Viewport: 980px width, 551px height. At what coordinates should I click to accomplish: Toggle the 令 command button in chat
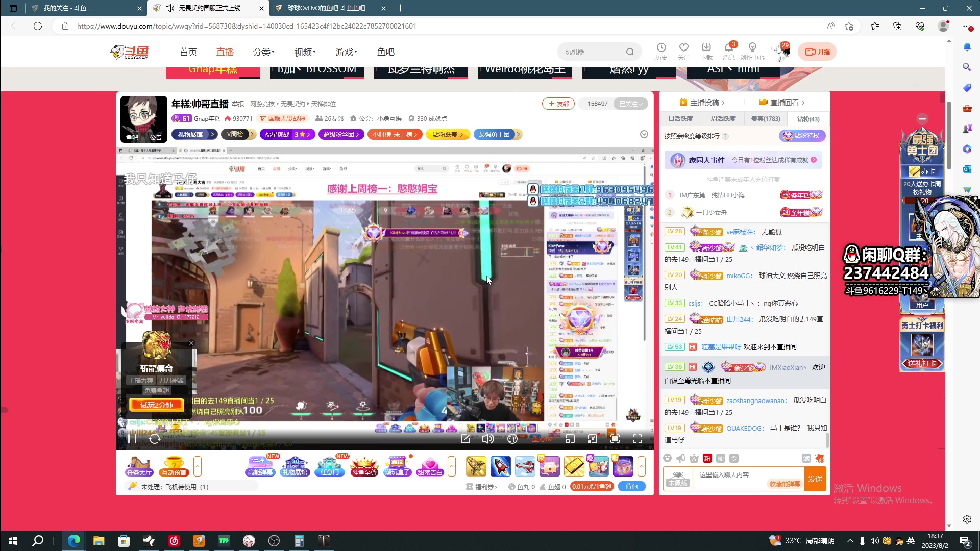734,458
